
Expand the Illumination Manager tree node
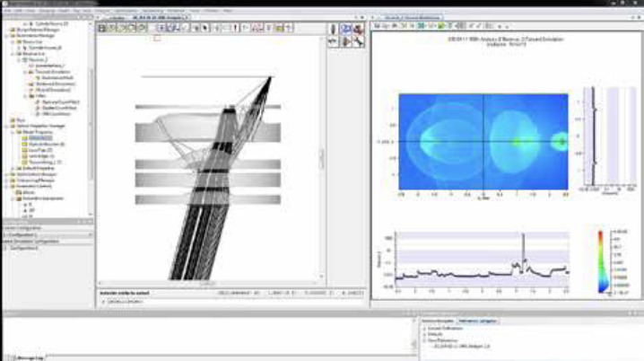pos(4,36)
